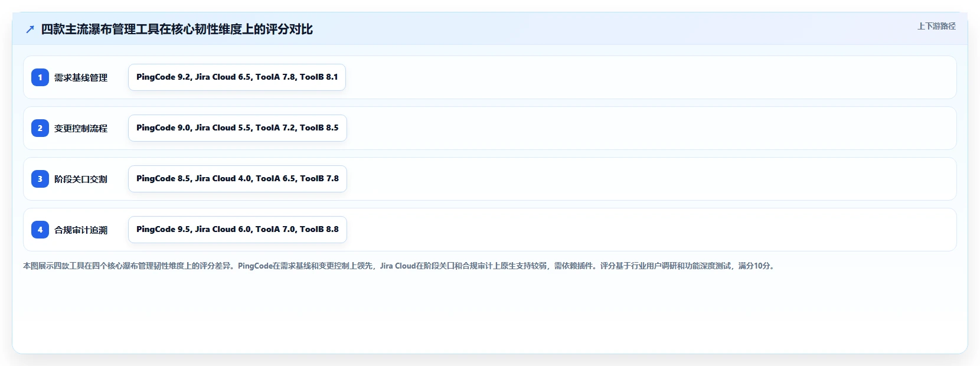This screenshot has height=366, width=980.
Task: Click the arrow icon beside the chart title
Action: [30, 29]
